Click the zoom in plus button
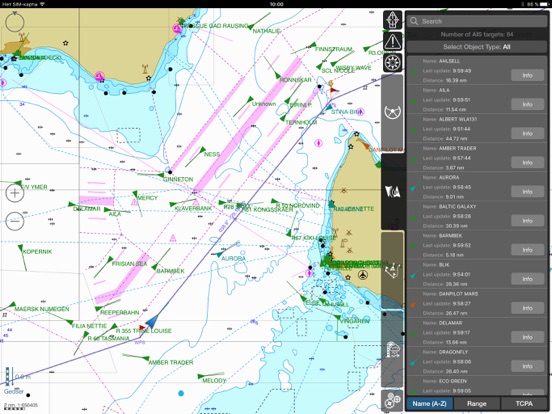The image size is (552, 414). (15, 193)
